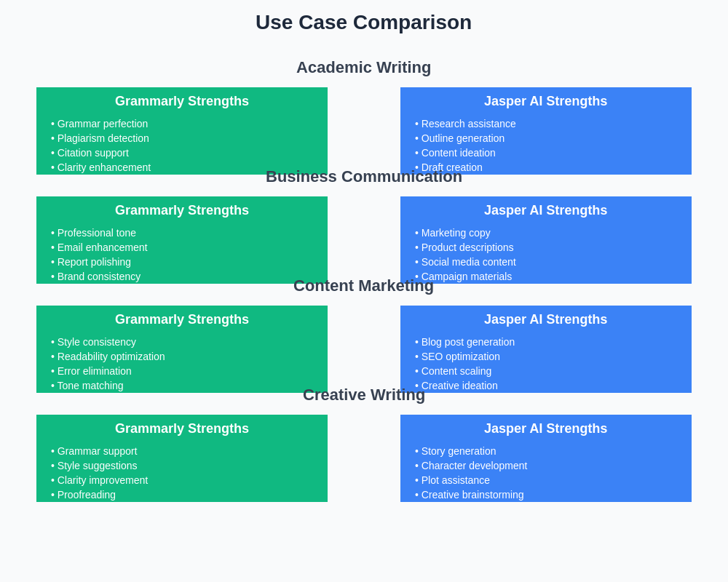Select the "Academic Writing" section heading
The width and height of the screenshot is (728, 582).
pos(363,68)
